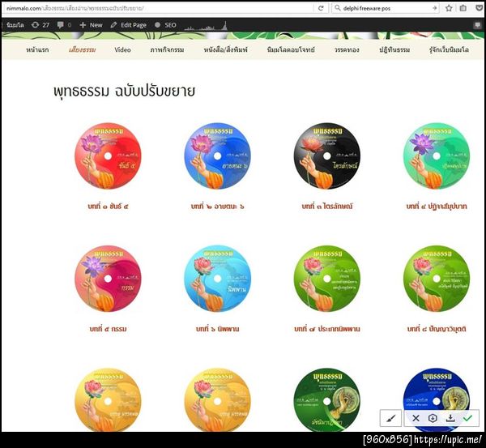Click the reload page icon in address bar
Image resolution: width=486 pixels, height=448 pixels.
click(x=321, y=8)
